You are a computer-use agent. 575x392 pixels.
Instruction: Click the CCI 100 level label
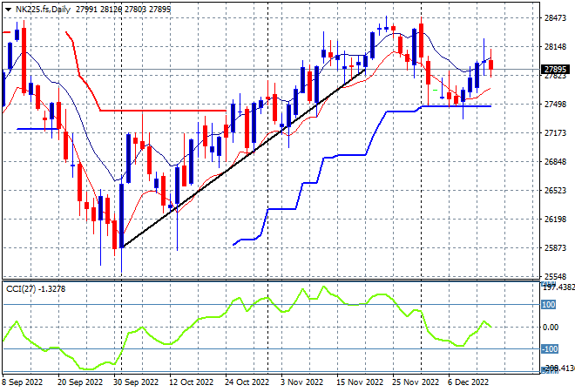point(548,304)
